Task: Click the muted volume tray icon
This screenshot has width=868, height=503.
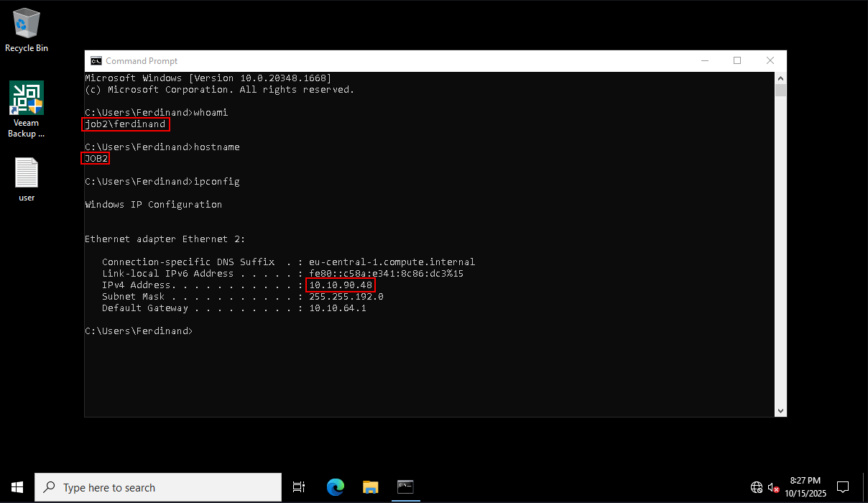Action: tap(774, 487)
